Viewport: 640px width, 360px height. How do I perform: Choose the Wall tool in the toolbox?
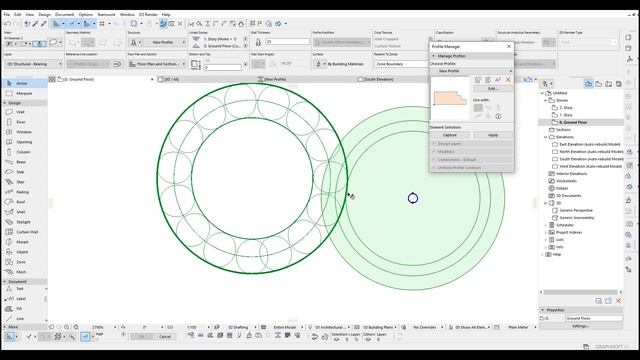click(24, 112)
